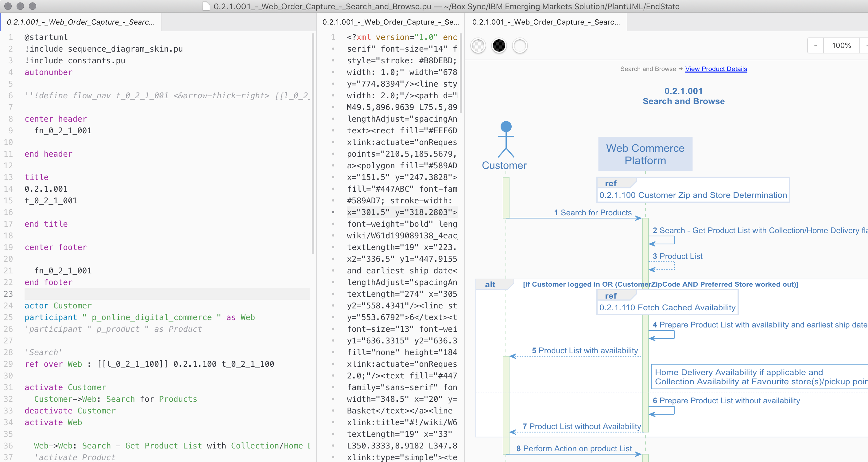Select the middle SVG output pane tab
This screenshot has height=462, width=868.
click(390, 22)
